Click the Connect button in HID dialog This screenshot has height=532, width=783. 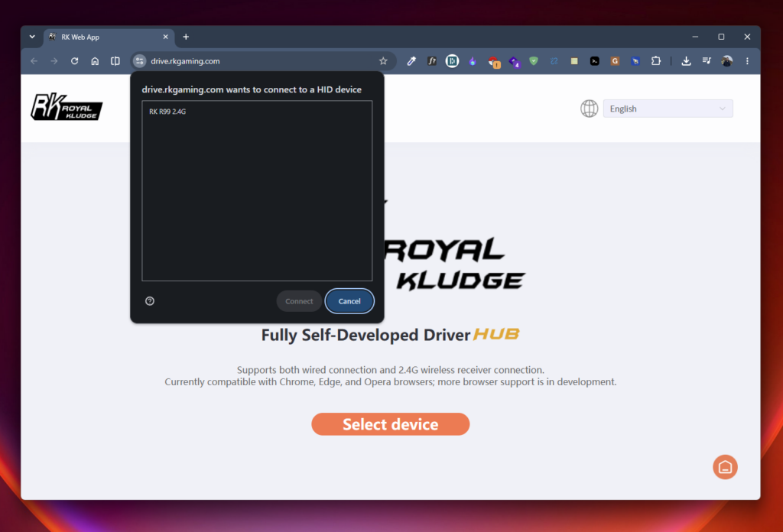[299, 301]
